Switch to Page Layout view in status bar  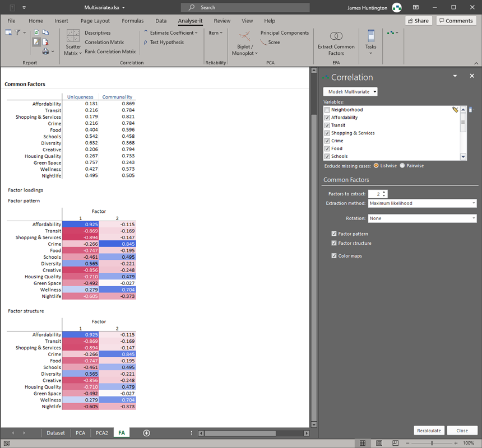379,443
